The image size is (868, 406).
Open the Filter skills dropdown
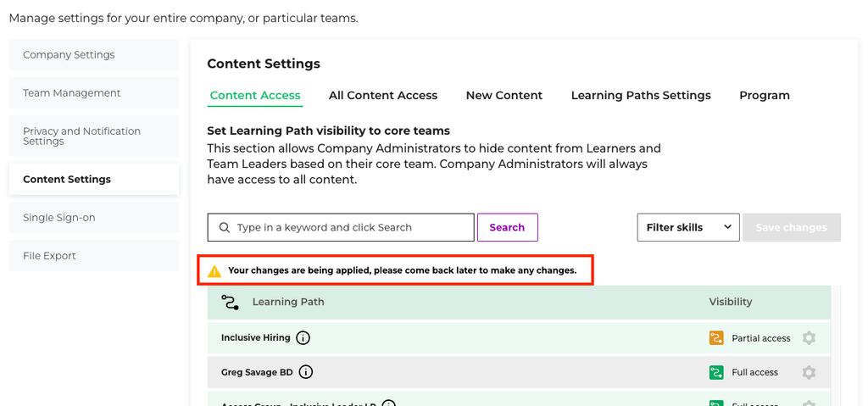(x=688, y=228)
